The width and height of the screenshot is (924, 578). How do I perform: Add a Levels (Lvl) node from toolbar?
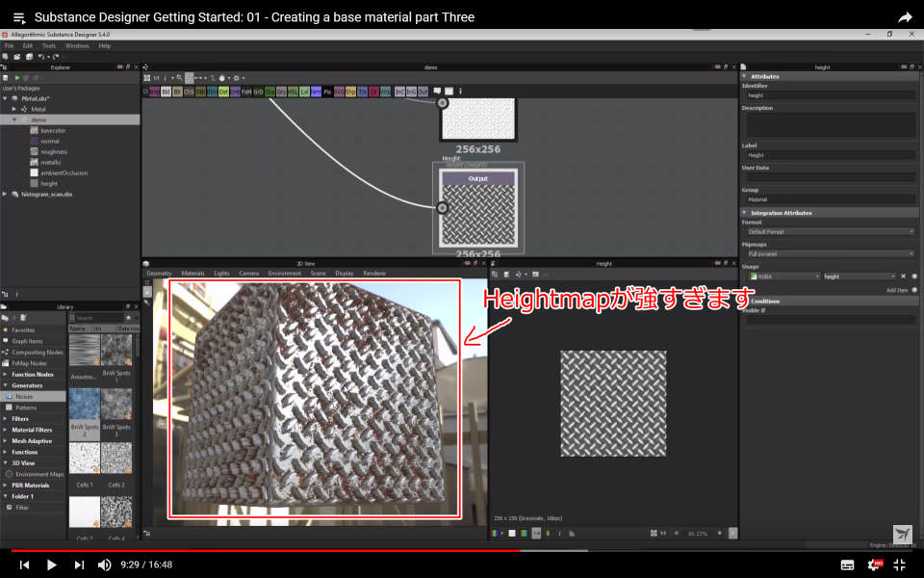pyautogui.click(x=305, y=92)
